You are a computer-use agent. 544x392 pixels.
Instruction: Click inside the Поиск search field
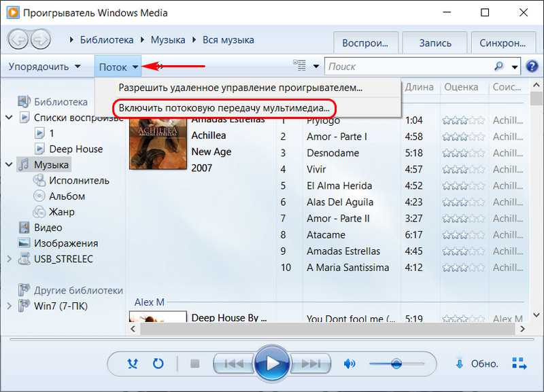[x=409, y=66]
